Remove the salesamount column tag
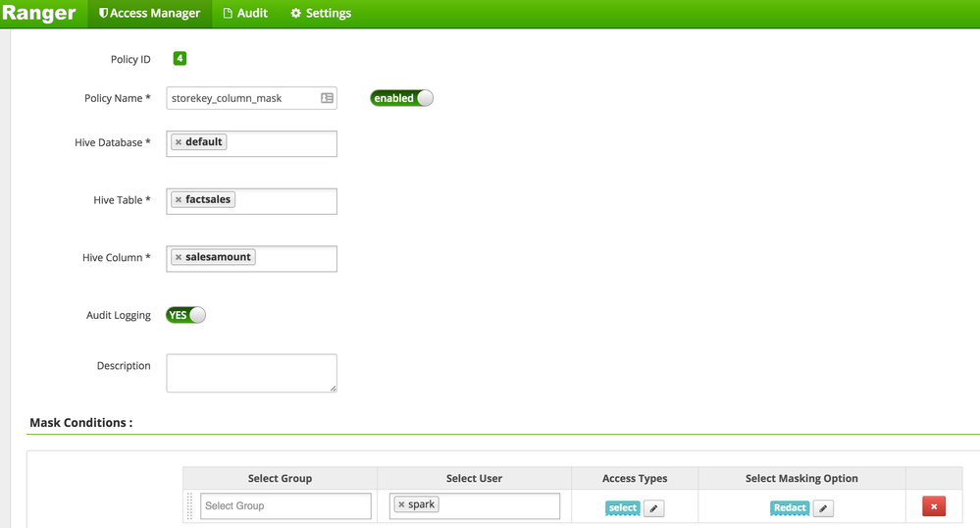This screenshot has width=980, height=528. pos(179,257)
